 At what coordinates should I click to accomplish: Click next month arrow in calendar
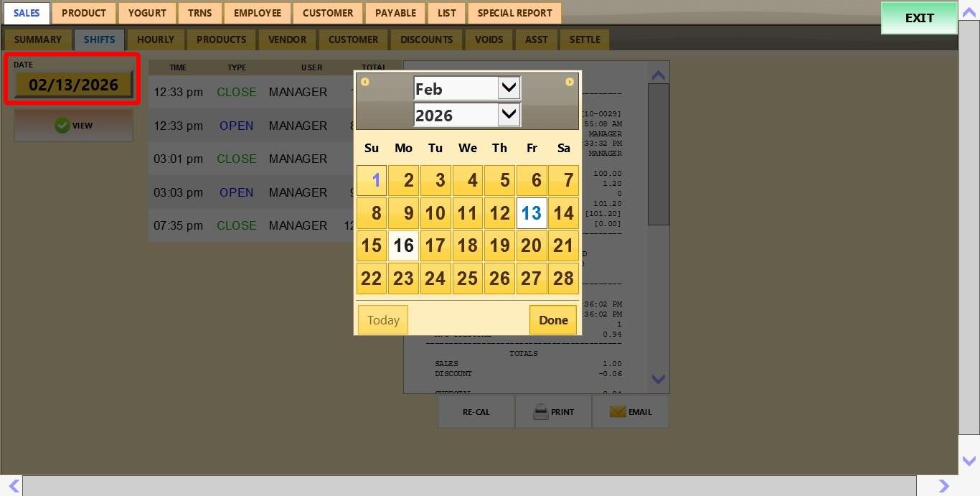click(569, 82)
